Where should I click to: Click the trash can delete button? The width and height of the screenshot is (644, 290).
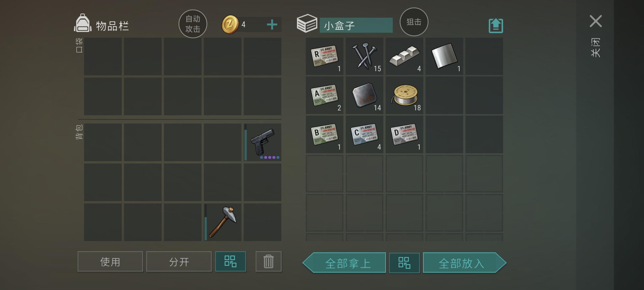coord(268,261)
